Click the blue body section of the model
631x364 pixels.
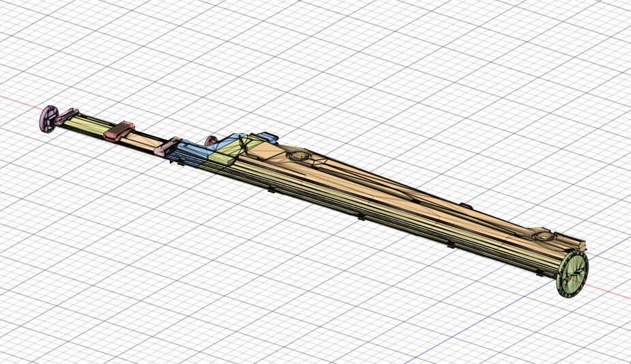coord(191,154)
